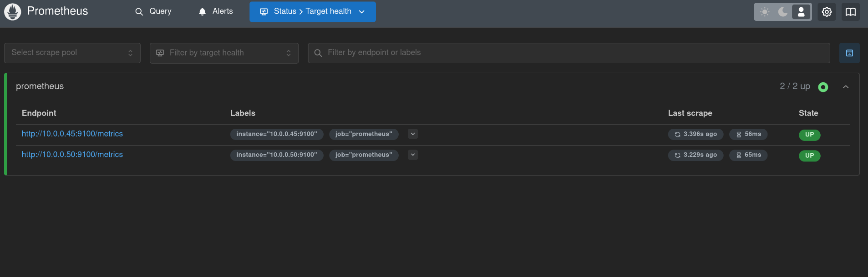The width and height of the screenshot is (868, 277).
Task: Switch to light theme via sun icon
Action: 765,12
